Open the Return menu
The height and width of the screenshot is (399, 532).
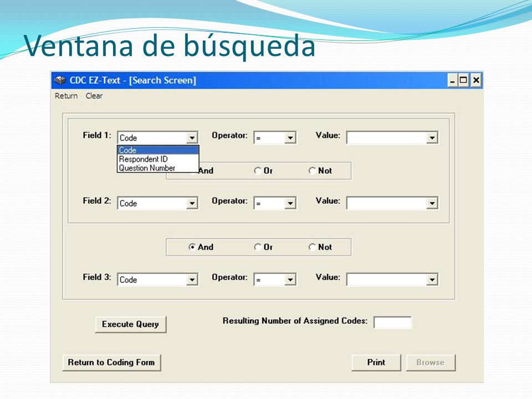point(66,96)
